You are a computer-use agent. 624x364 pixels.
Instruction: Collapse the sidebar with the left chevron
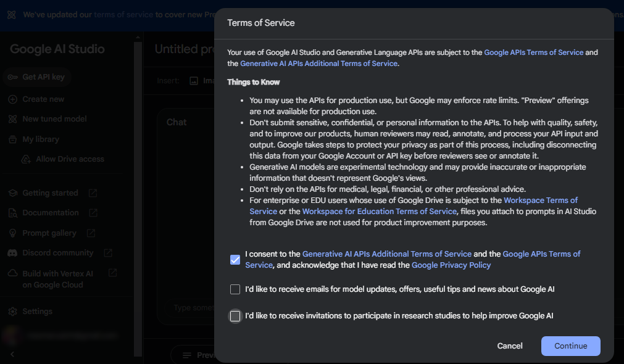coord(12,354)
